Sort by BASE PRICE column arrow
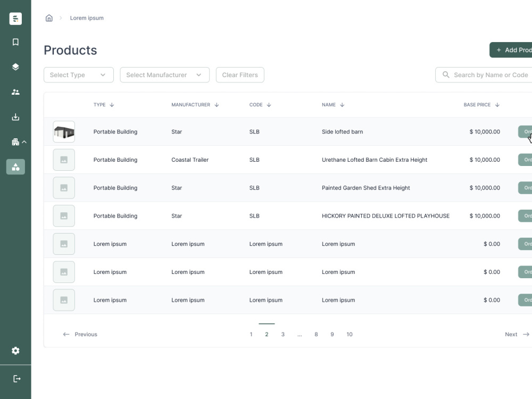Viewport: 532px width, 399px height. [x=497, y=105]
